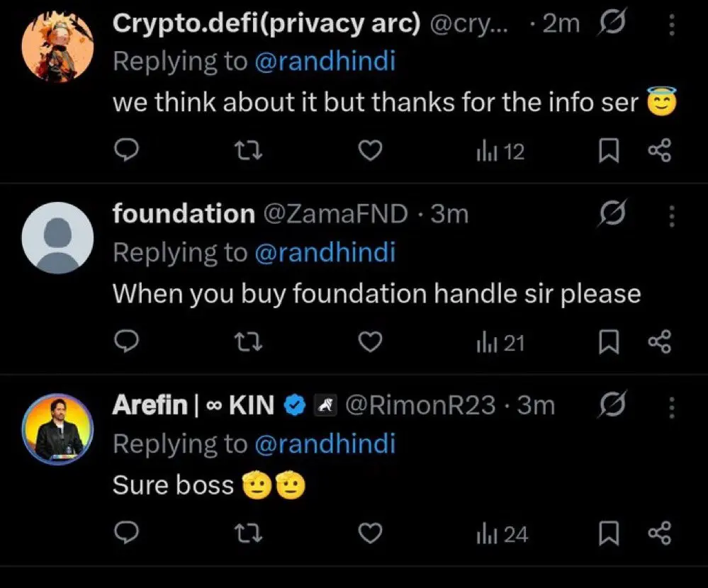The image size is (708, 588).
Task: Open more options for Arefin's tweet
Action: (x=671, y=407)
